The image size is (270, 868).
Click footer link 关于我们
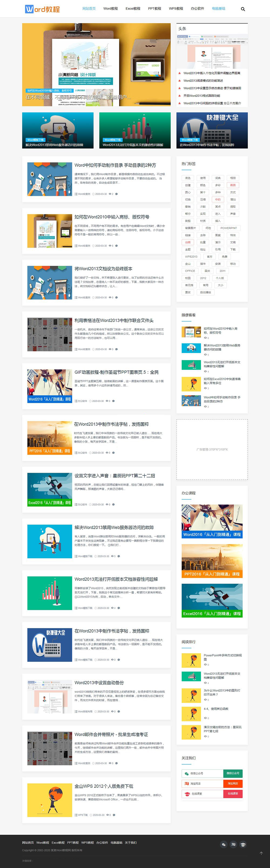(131, 842)
